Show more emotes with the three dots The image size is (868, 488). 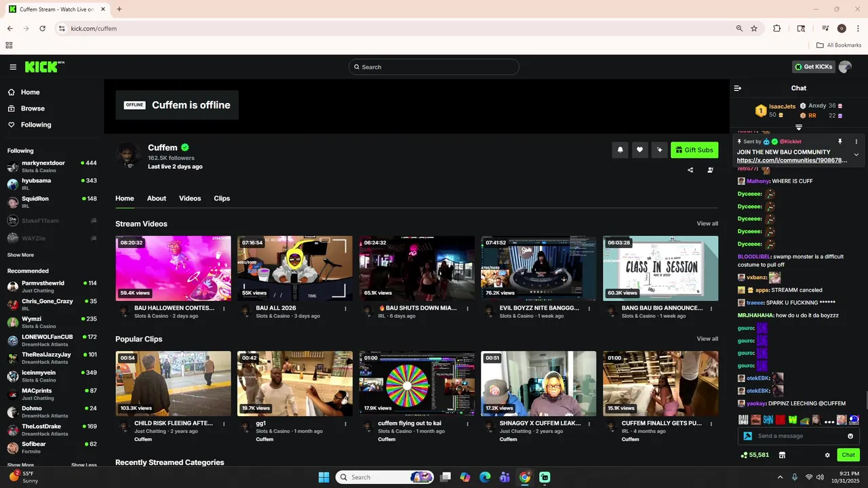(x=829, y=420)
